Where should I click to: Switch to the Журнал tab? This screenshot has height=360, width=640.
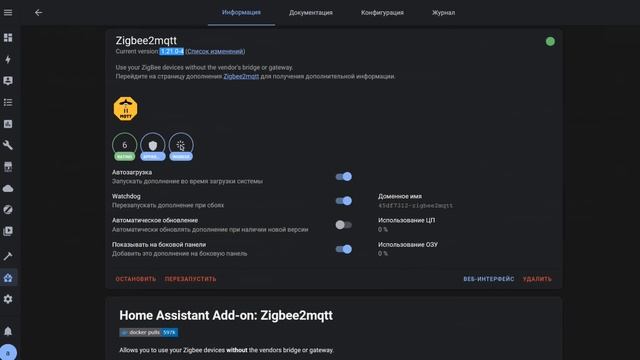coord(443,13)
